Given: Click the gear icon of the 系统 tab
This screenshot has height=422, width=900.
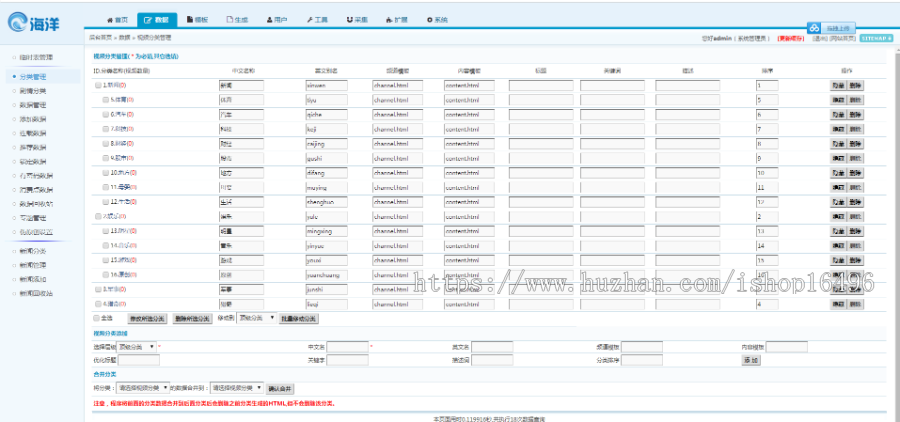Looking at the screenshot, I should click(x=429, y=20).
